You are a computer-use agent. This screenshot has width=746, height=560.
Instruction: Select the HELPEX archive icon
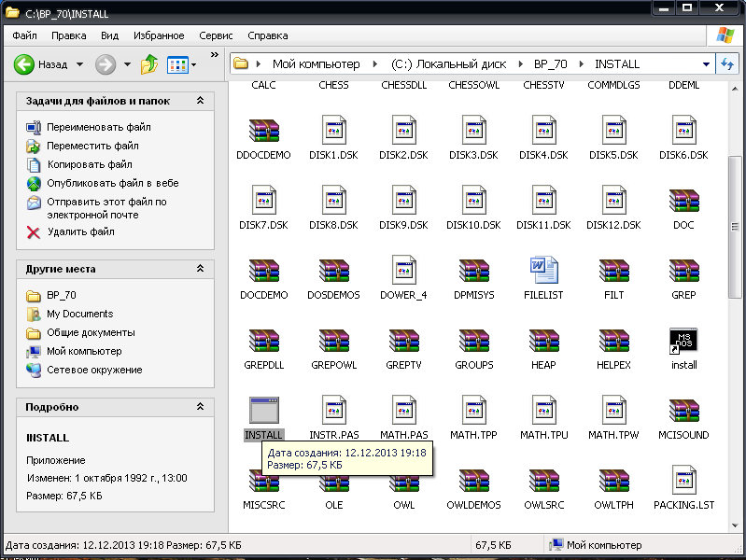pos(613,340)
